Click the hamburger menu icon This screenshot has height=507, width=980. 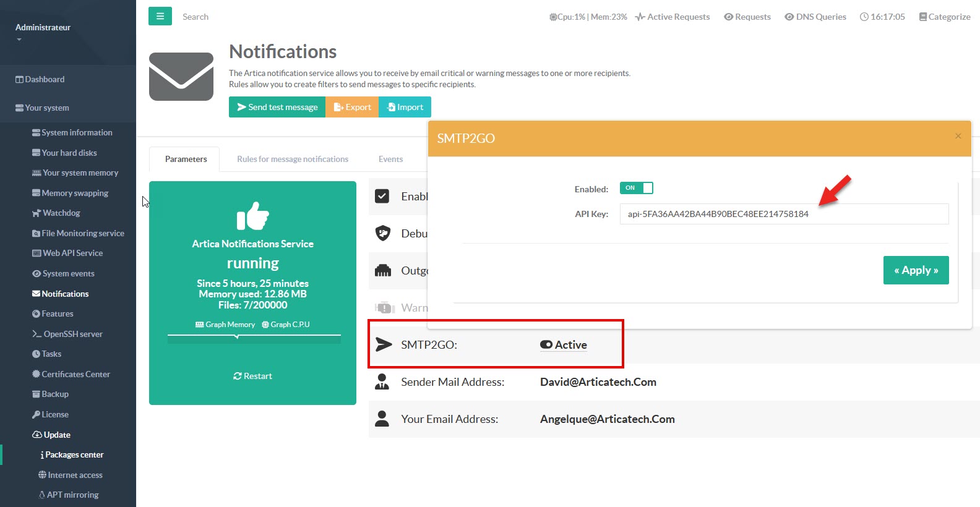160,17
